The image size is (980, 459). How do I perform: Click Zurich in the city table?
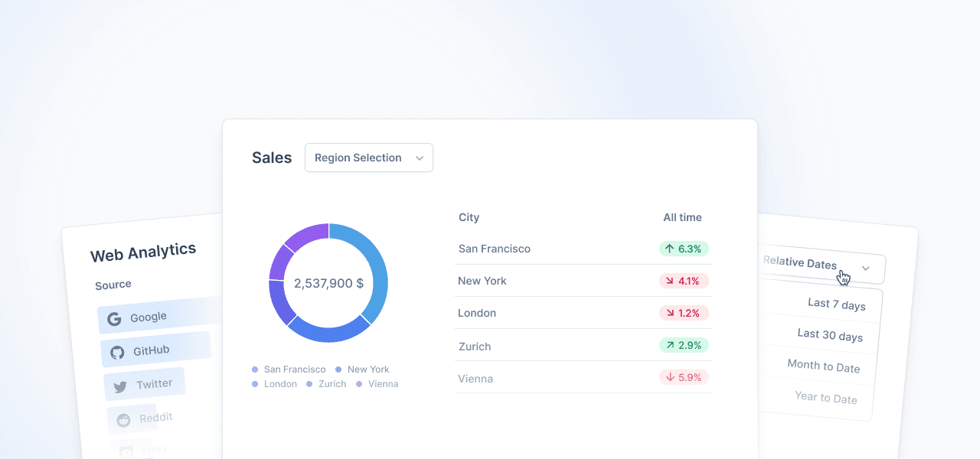click(x=475, y=347)
